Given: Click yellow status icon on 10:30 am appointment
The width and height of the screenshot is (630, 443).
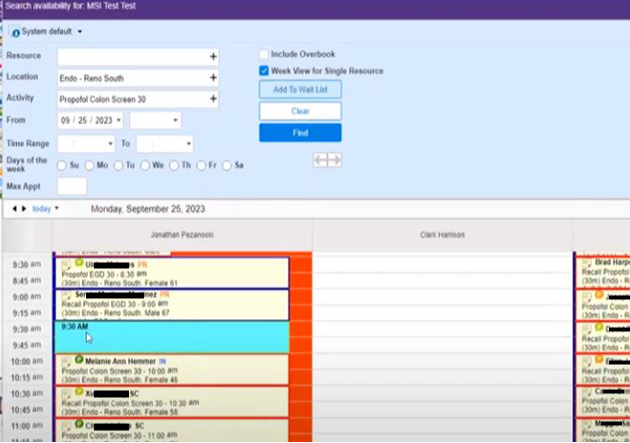Looking at the screenshot, I should click(x=79, y=391).
